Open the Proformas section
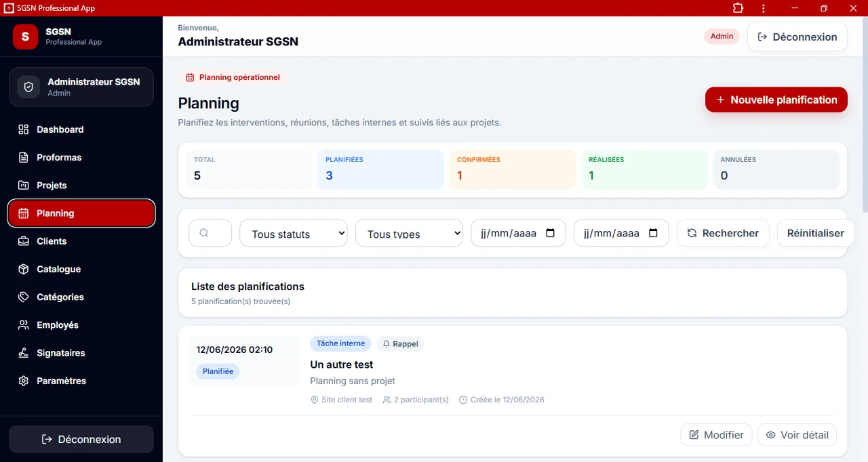 [81, 157]
